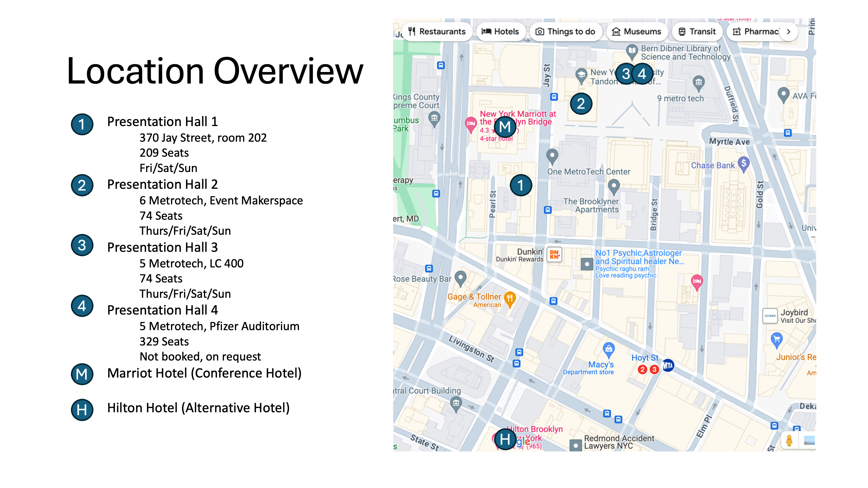Expand more categories with right chevron
868x488 pixels.
(x=788, y=32)
